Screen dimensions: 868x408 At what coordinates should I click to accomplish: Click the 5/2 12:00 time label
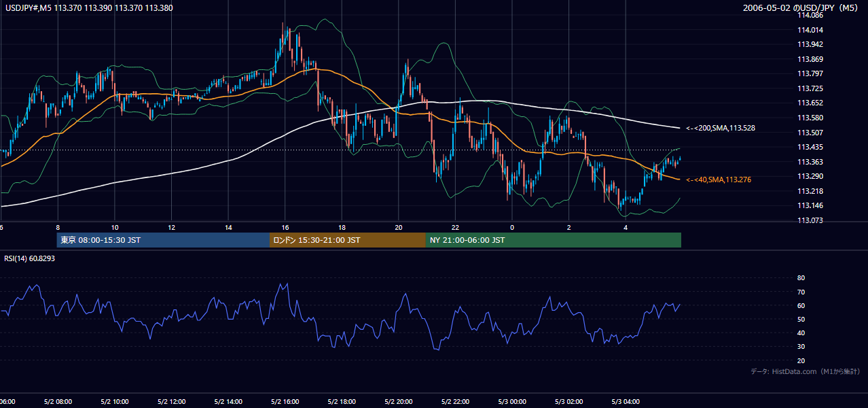(x=171, y=402)
